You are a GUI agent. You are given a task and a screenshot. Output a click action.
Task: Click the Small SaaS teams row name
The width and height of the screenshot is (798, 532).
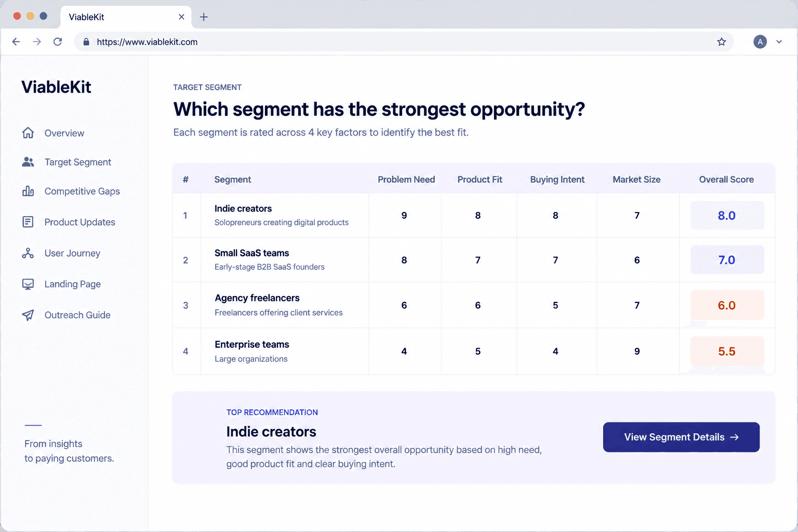point(252,253)
